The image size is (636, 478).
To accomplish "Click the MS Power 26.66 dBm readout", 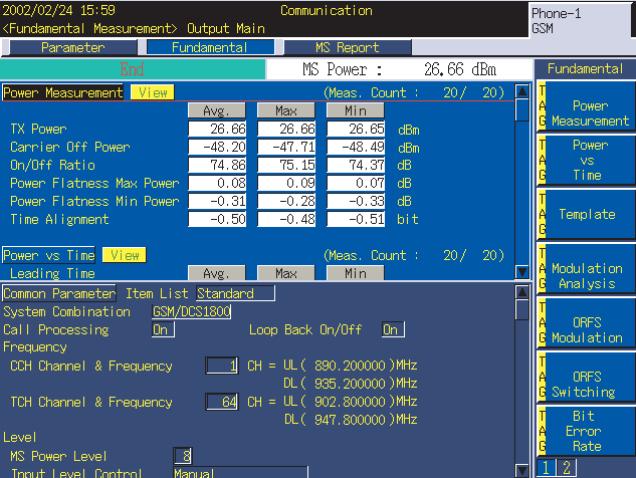I will coord(399,69).
